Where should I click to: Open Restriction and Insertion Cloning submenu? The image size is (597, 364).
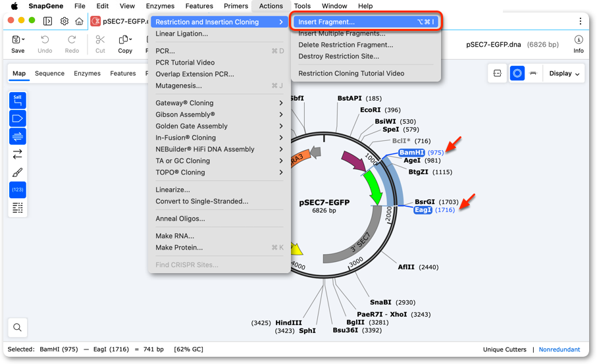coord(219,22)
